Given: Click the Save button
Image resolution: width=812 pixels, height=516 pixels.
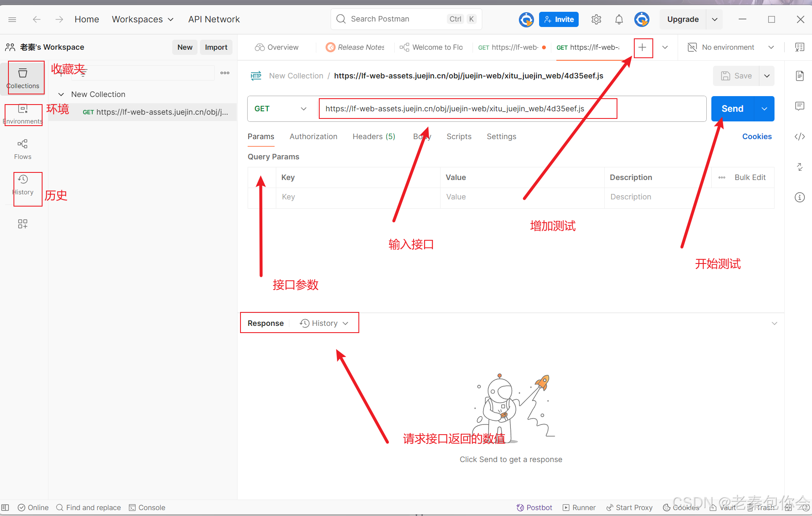Looking at the screenshot, I should pos(736,76).
